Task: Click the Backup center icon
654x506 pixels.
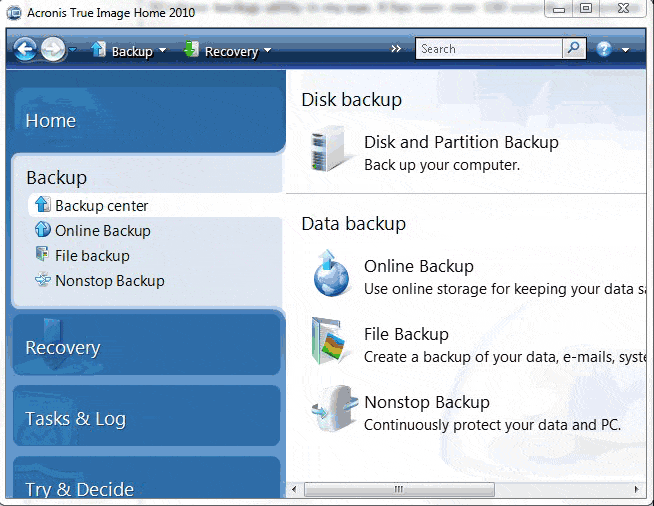Action: (43, 204)
